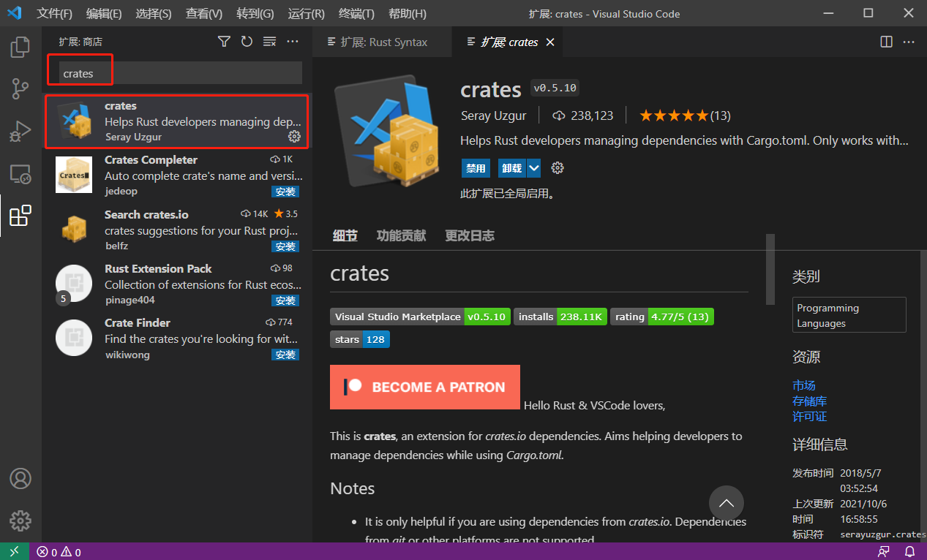The width and height of the screenshot is (927, 560).
Task: Open the 转到(G) menu
Action: (x=255, y=14)
